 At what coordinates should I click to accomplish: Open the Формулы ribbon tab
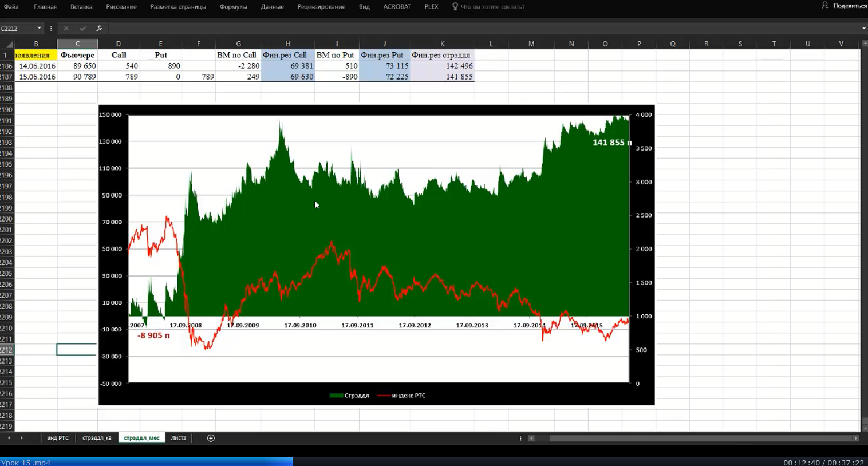click(x=233, y=7)
